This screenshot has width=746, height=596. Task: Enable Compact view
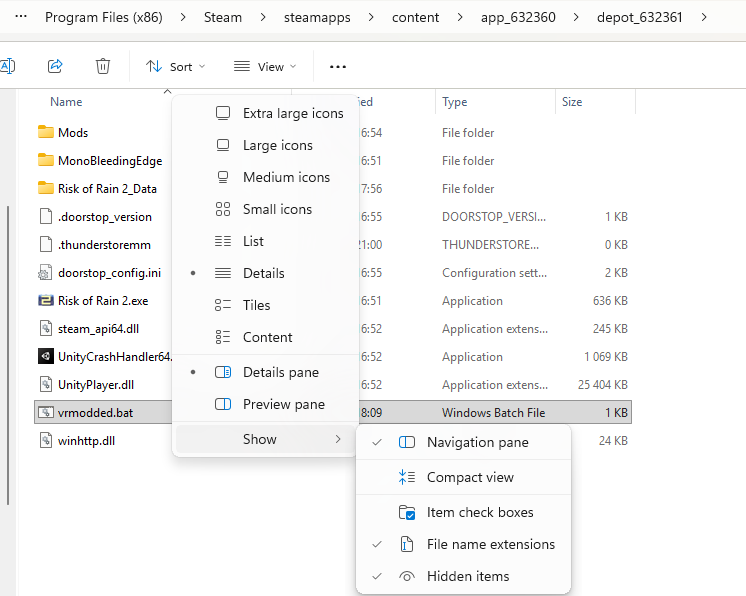463,477
